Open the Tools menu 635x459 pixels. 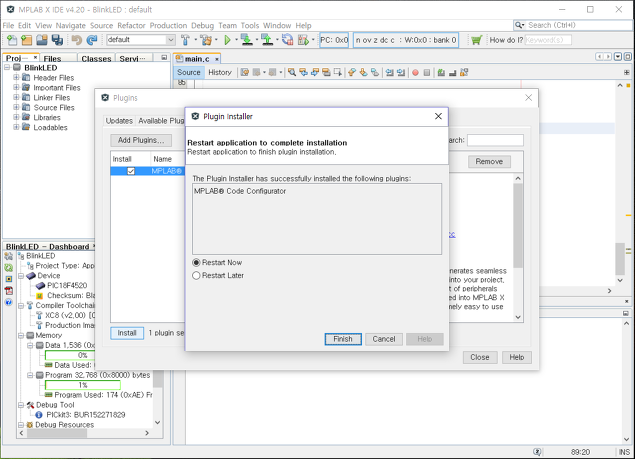(249, 26)
